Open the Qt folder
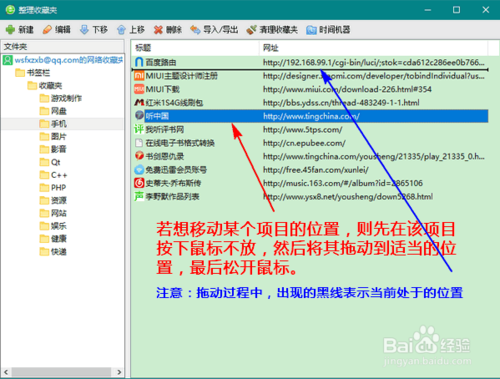This screenshot has height=379, width=500. tap(50, 162)
